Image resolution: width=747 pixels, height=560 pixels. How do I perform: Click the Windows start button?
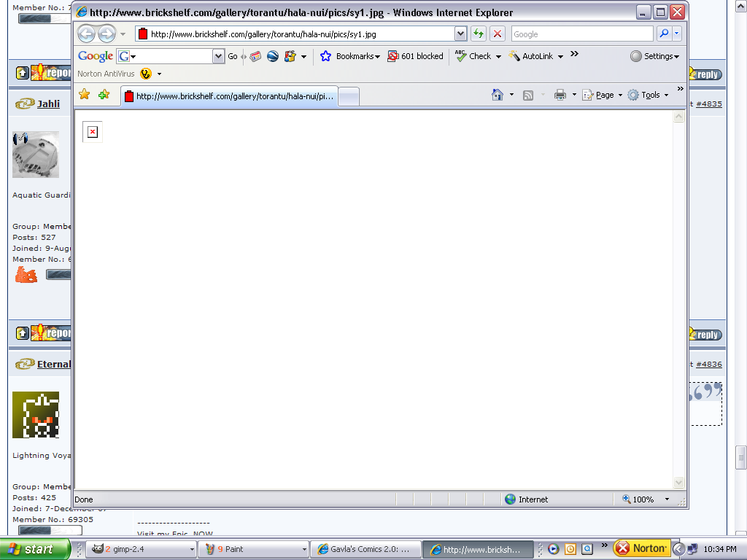click(x=34, y=549)
